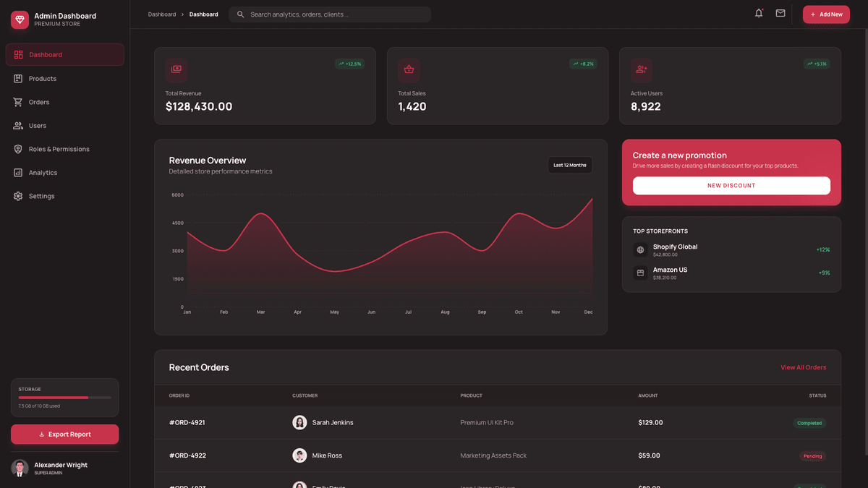This screenshot has height=488, width=868.
Task: Open the Products section icon
Action: (17, 78)
